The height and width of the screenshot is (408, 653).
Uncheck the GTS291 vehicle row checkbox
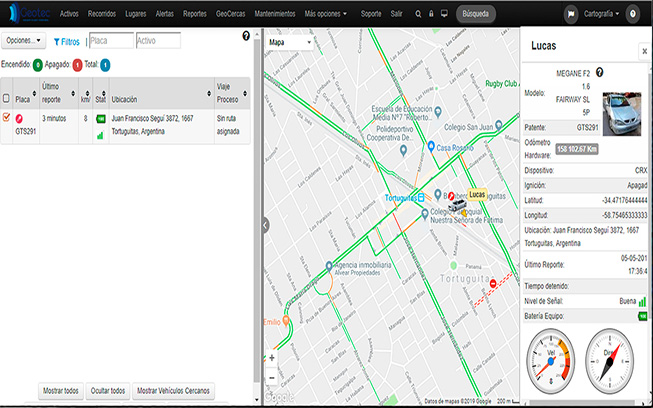[x=8, y=118]
